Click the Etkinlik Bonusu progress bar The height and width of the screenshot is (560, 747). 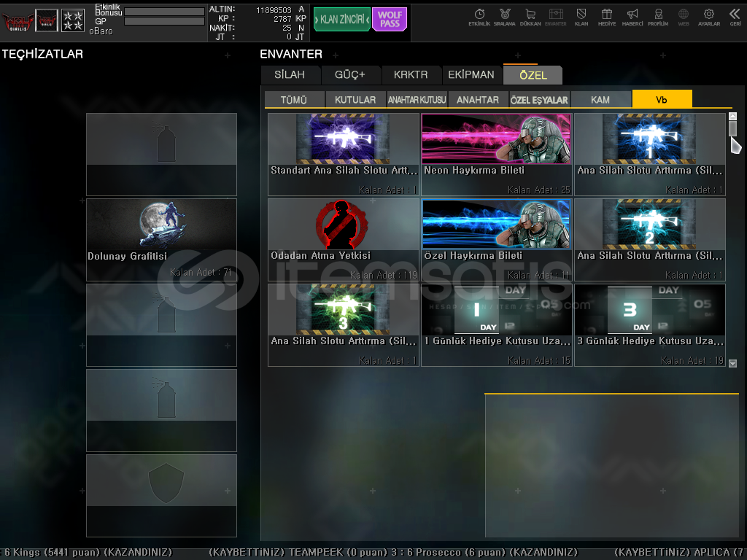164,12
